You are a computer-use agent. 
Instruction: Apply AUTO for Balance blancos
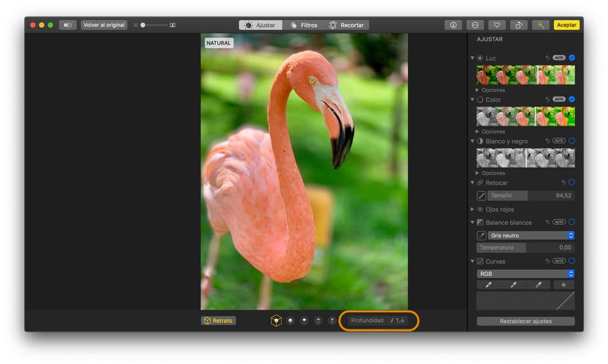tap(559, 222)
